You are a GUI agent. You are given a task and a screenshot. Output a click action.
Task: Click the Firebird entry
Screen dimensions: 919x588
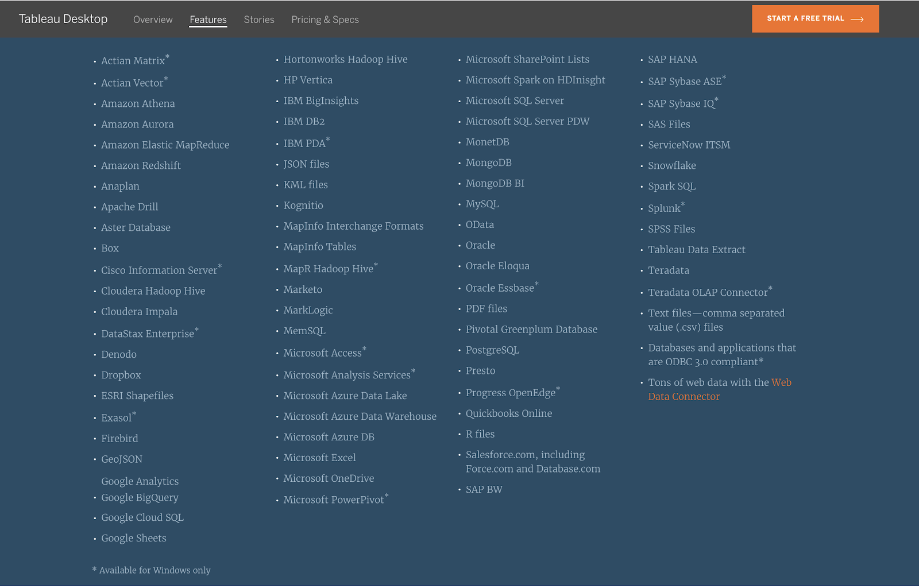119,438
